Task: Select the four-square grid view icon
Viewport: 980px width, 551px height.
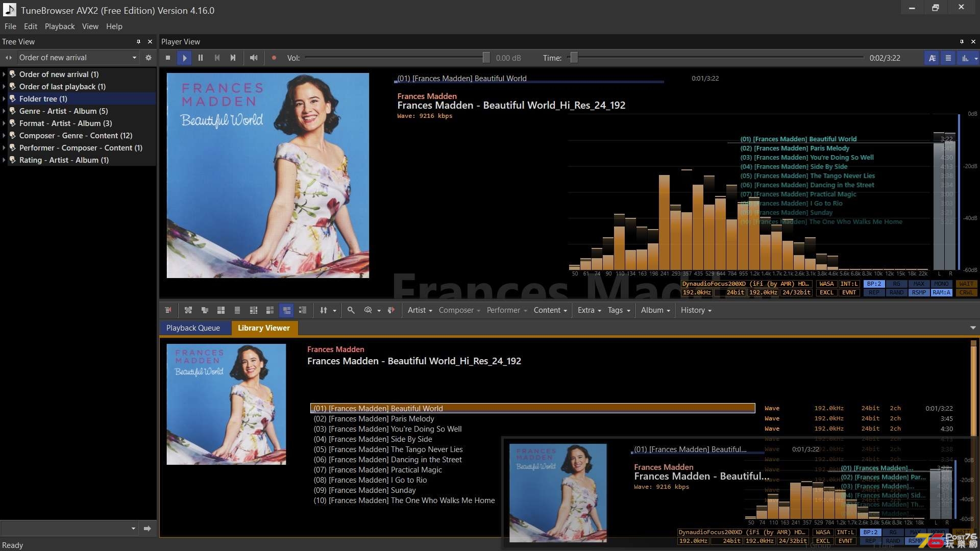Action: [x=221, y=310]
